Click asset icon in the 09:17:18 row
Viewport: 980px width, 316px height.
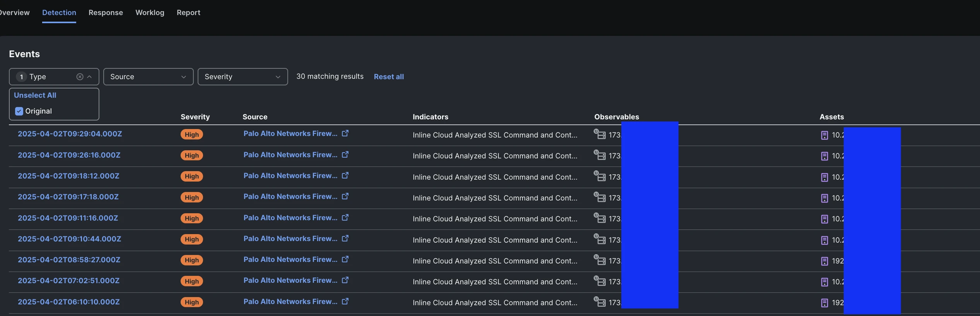tap(824, 198)
